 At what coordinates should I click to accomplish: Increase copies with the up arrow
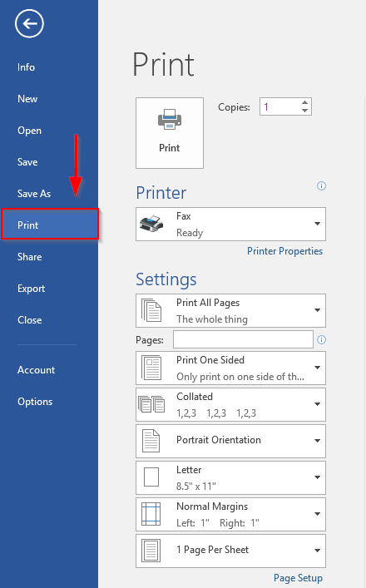click(305, 102)
